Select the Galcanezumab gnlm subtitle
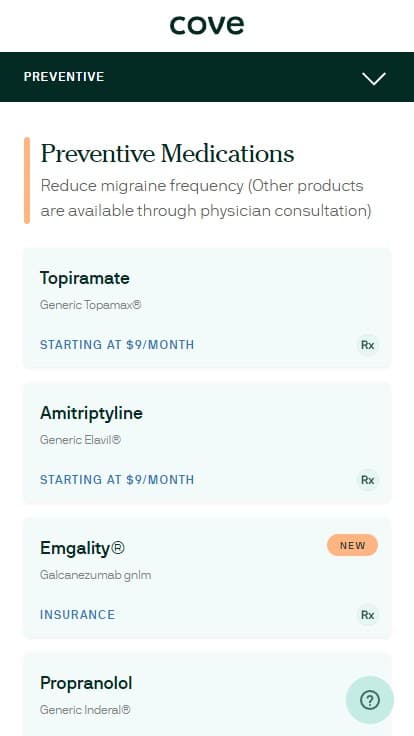 [96, 575]
